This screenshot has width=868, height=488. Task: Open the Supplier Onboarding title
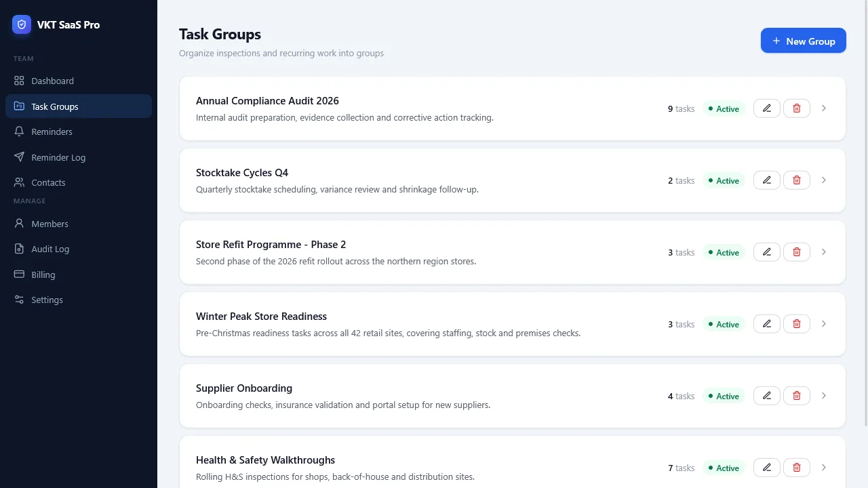(244, 388)
